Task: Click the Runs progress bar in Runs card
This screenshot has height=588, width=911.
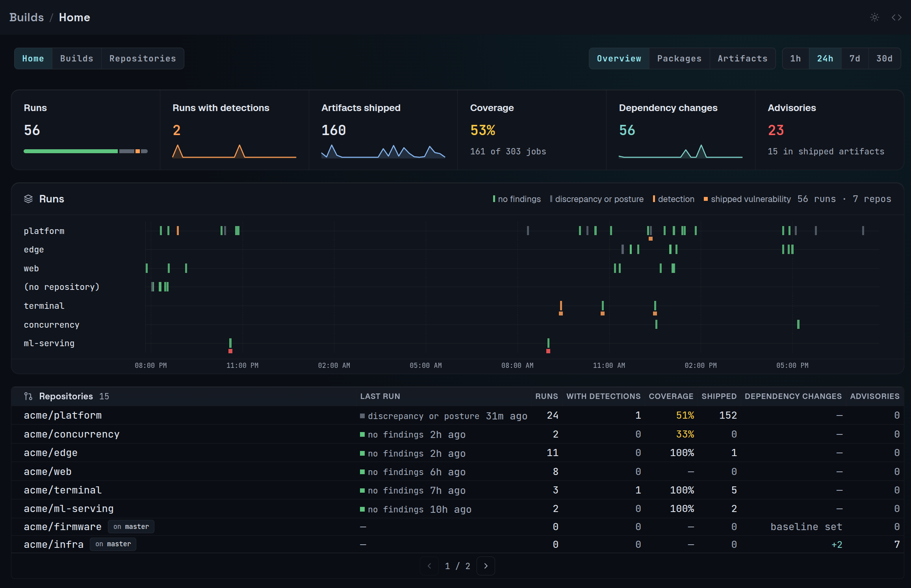Action: click(85, 151)
